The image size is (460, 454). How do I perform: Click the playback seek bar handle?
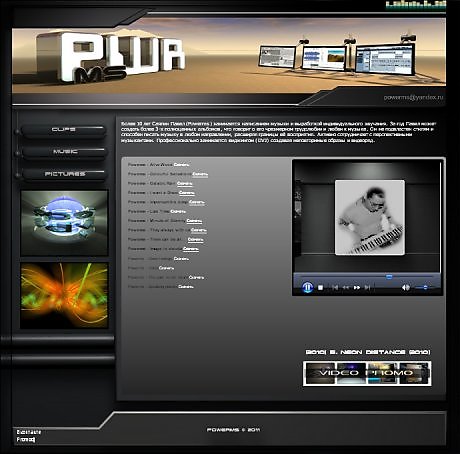pos(389,277)
